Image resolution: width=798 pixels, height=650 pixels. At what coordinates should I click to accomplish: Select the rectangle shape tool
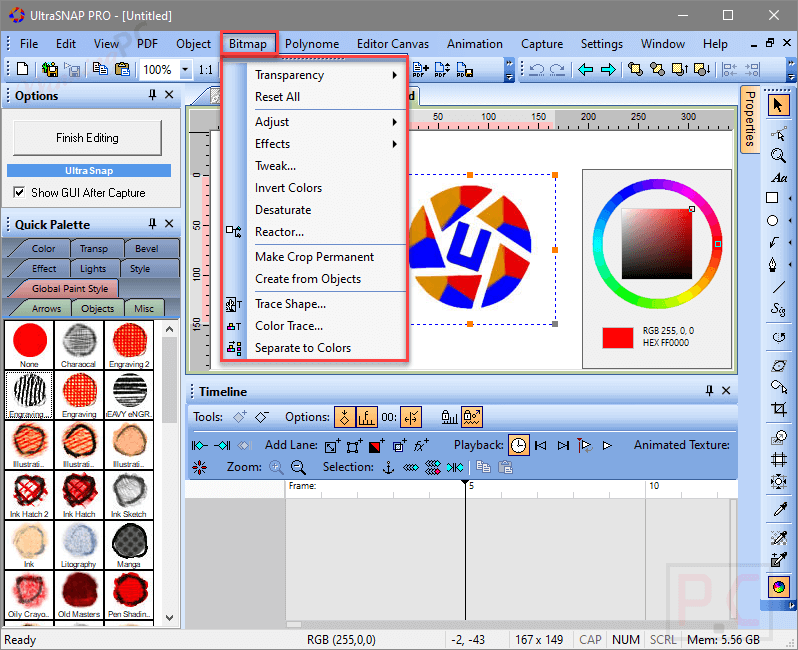coord(773,198)
